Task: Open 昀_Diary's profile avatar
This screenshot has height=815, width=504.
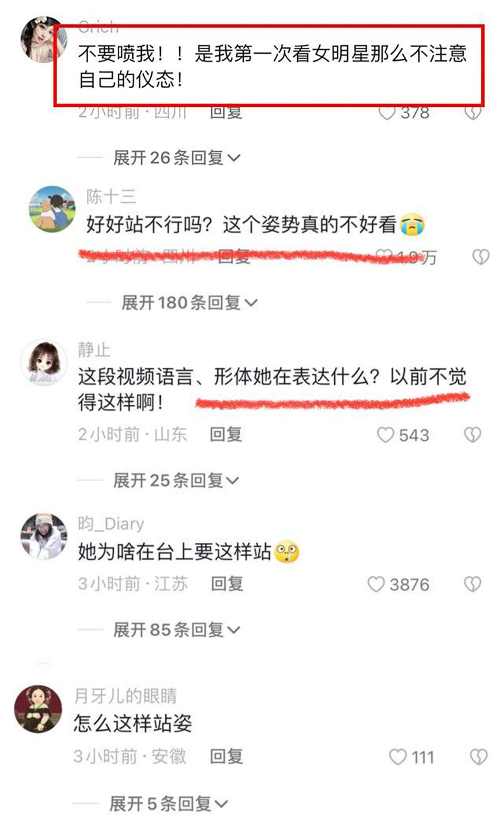Action: [x=44, y=536]
